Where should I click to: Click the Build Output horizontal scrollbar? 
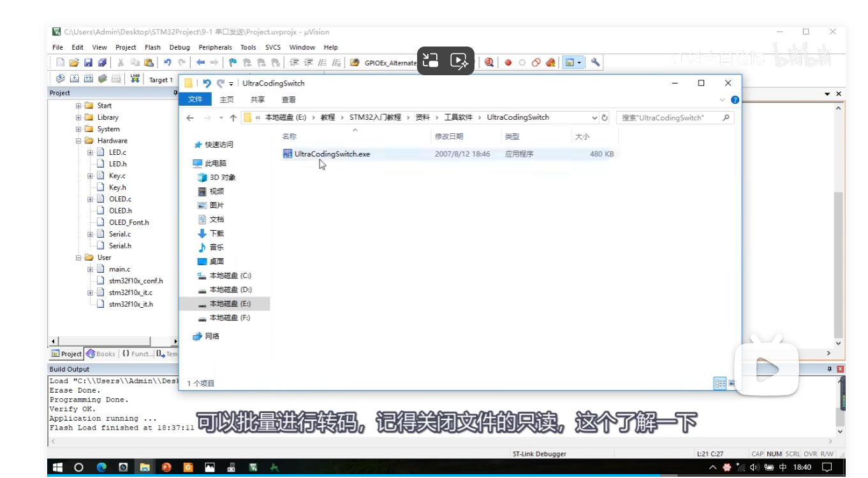pyautogui.click(x=442, y=441)
